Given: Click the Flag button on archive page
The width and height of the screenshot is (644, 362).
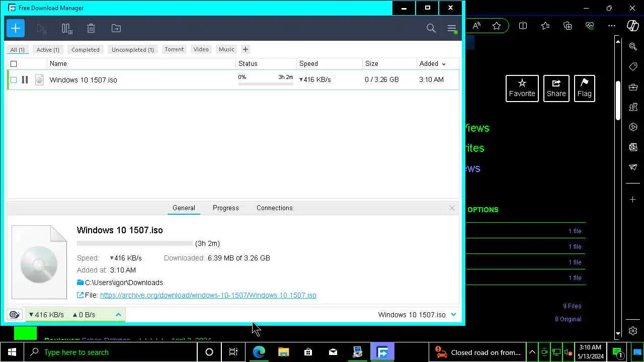Looking at the screenshot, I should click(585, 88).
